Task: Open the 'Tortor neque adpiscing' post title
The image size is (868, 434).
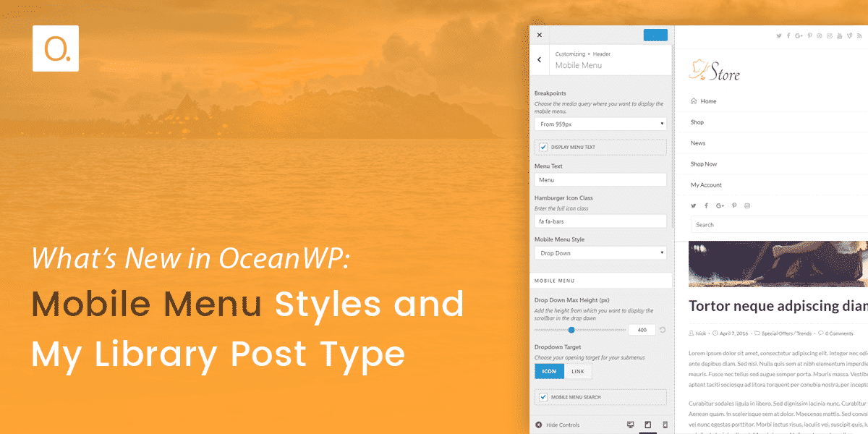Action: (778, 306)
